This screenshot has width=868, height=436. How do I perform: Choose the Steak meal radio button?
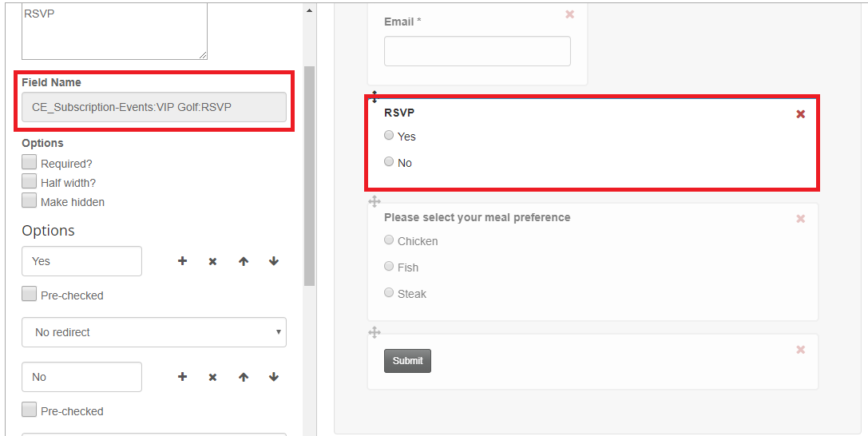[x=389, y=292]
